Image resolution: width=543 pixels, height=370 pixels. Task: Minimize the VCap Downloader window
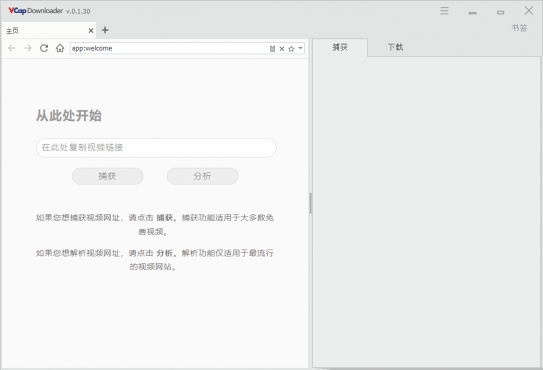pyautogui.click(x=472, y=13)
